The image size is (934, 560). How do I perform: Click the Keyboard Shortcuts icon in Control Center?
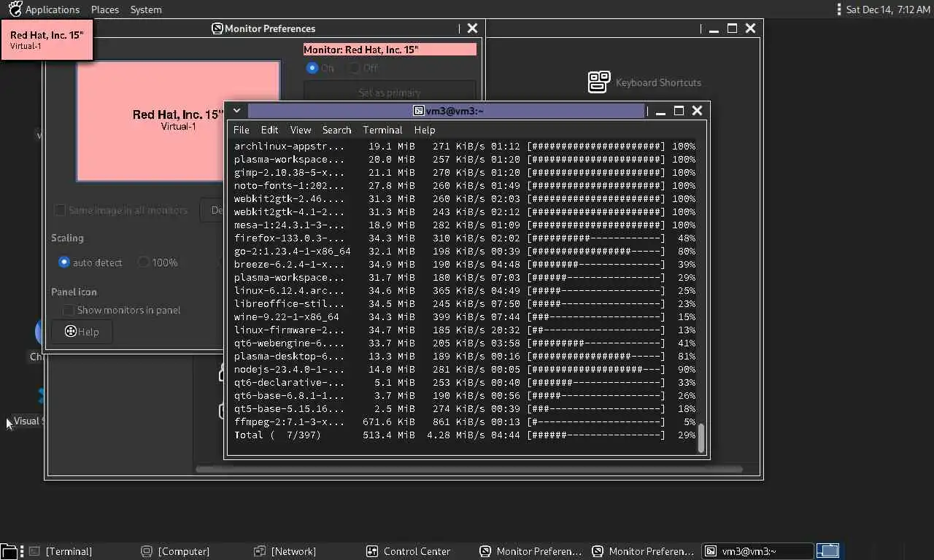(x=599, y=82)
